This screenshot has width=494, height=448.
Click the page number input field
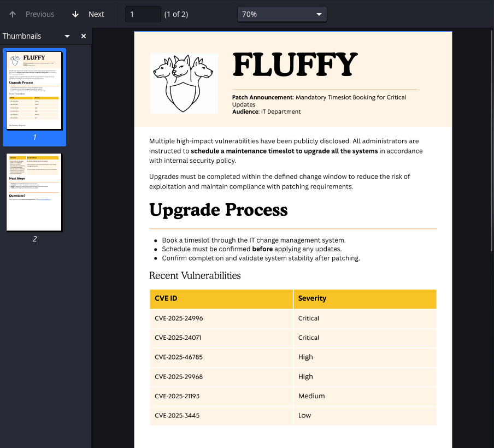point(143,14)
